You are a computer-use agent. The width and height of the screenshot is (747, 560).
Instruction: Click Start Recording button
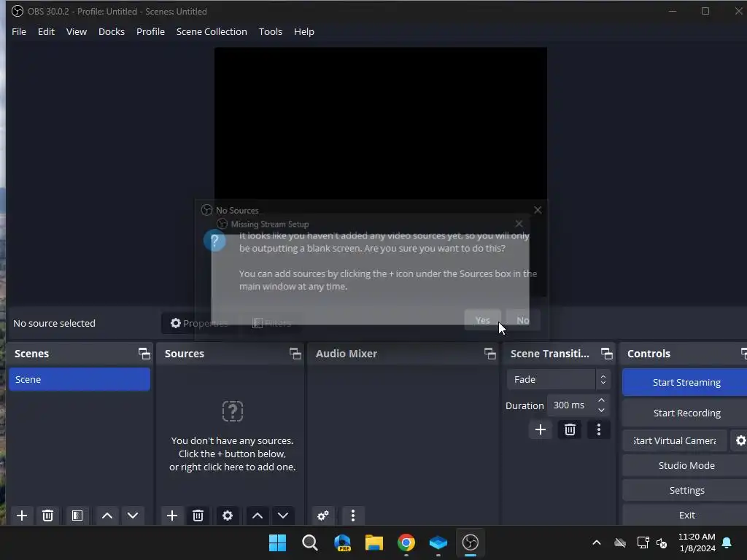(686, 413)
